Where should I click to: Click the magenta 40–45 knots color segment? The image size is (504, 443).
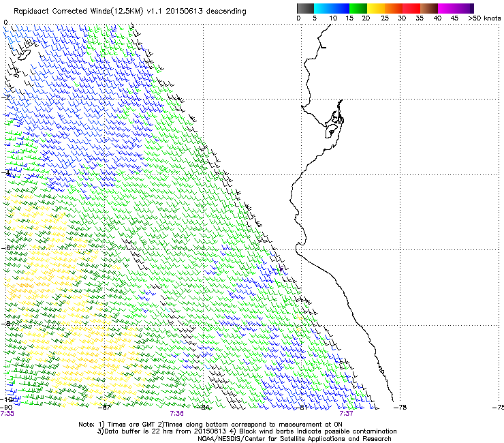pyautogui.click(x=447, y=8)
